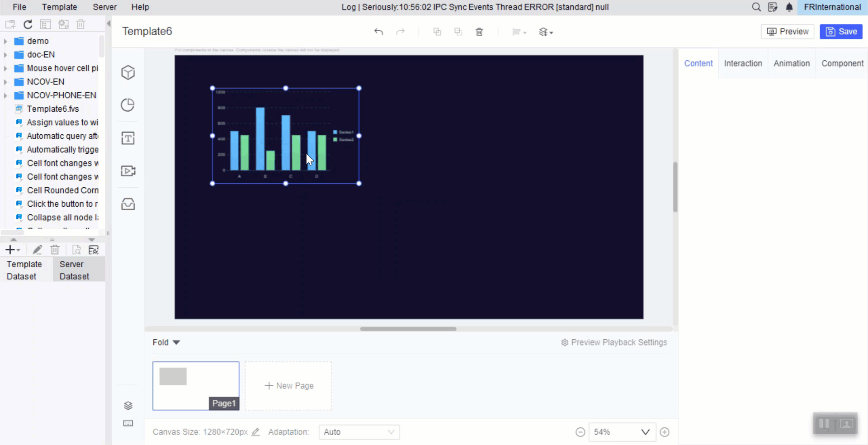Collapse left panel with the arrow handle
This screenshot has height=445, width=868.
pos(108,24)
